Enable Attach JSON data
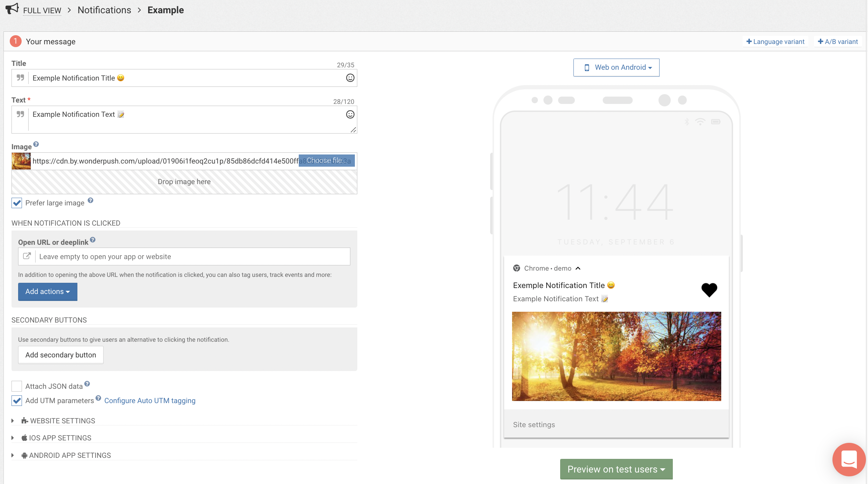This screenshot has width=868, height=484. (16, 386)
